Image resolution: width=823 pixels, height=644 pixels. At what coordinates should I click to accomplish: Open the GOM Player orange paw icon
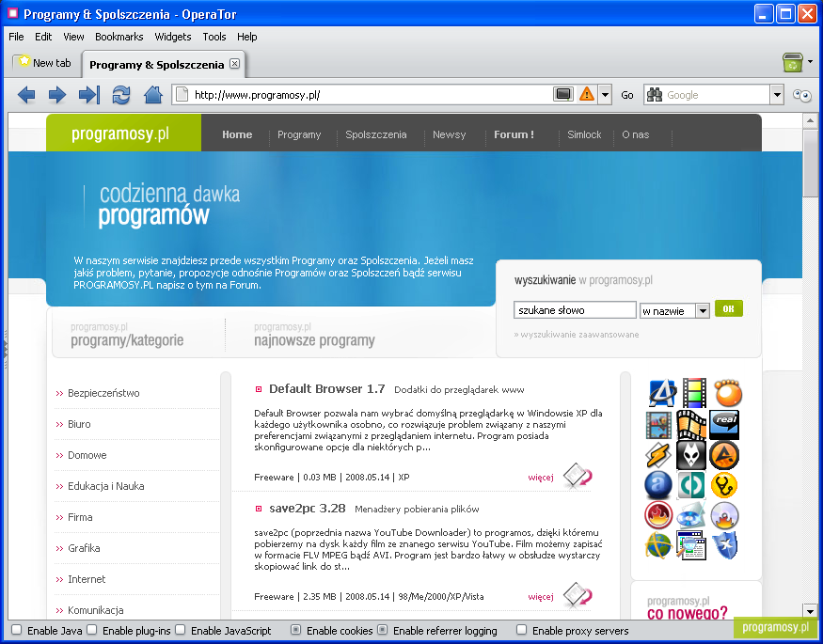coord(727,392)
